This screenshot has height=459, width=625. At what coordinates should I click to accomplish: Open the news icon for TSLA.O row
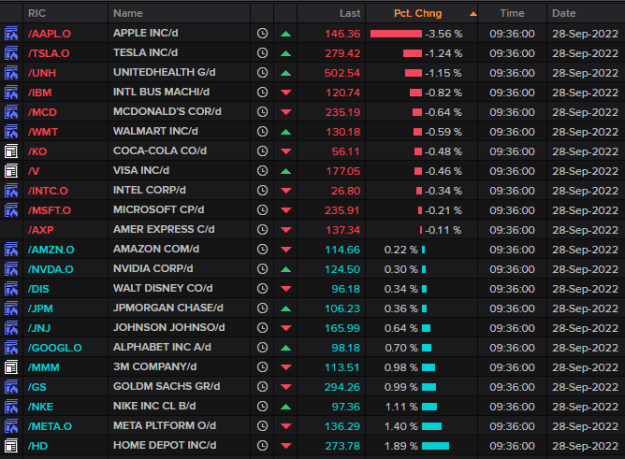11,53
